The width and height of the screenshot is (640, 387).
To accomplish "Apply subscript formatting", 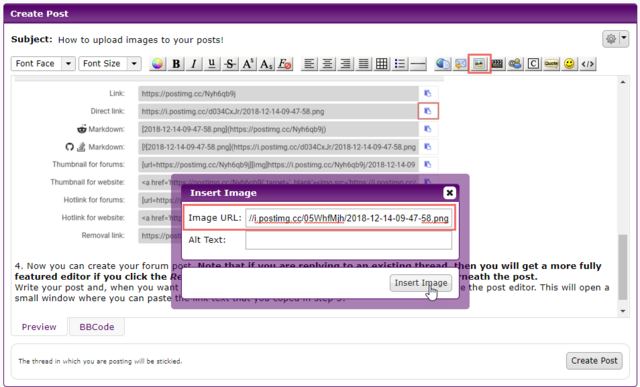I will (266, 64).
